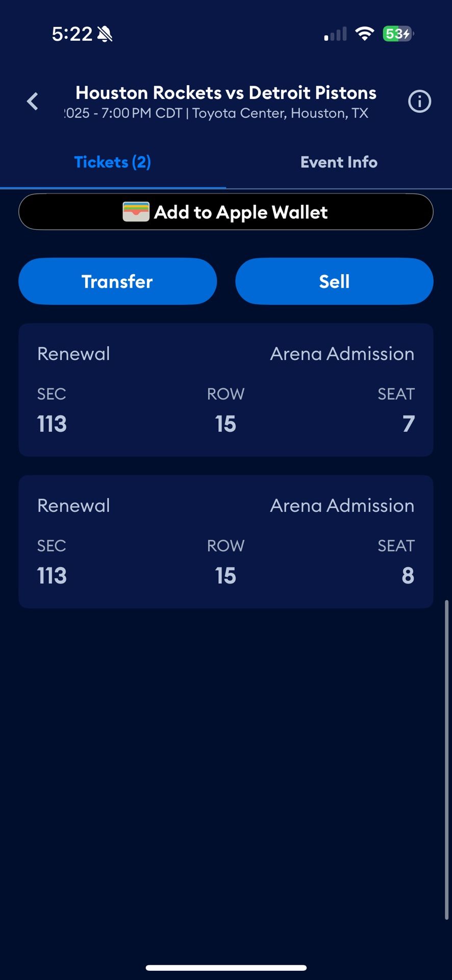Tap the Apple Wallet card icon

(x=136, y=212)
